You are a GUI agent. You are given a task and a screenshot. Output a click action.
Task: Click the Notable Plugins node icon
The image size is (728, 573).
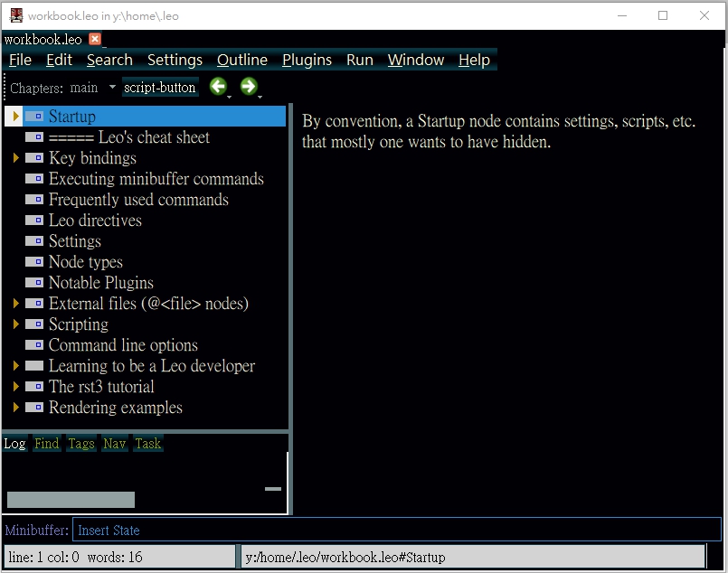coord(33,283)
